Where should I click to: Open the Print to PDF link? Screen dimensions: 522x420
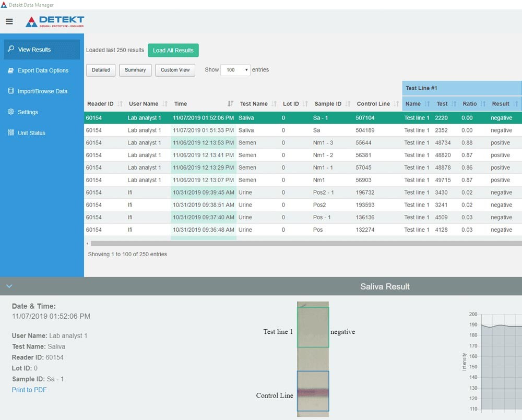point(29,390)
